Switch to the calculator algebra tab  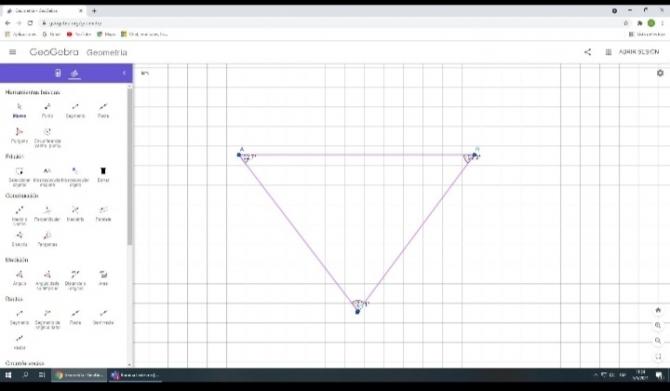click(x=58, y=73)
